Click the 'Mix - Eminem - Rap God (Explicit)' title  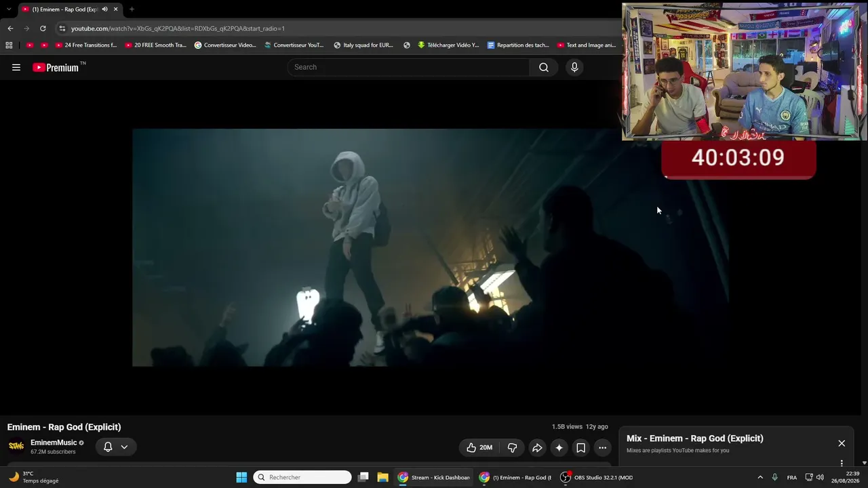point(695,439)
